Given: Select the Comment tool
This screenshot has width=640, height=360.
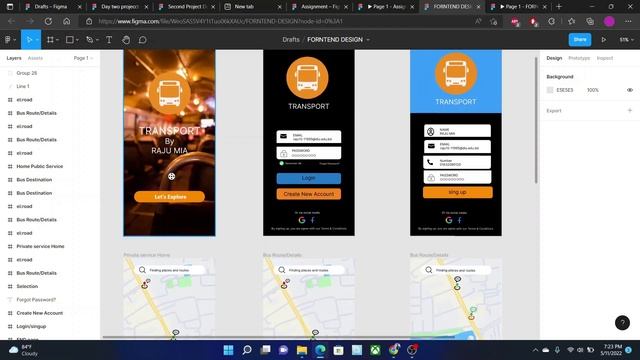Looking at the screenshot, I should click(x=142, y=40).
